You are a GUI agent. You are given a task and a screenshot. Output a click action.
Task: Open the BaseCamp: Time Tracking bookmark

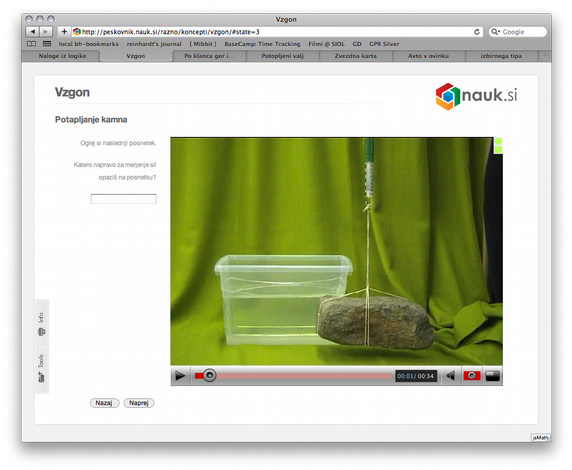[262, 44]
